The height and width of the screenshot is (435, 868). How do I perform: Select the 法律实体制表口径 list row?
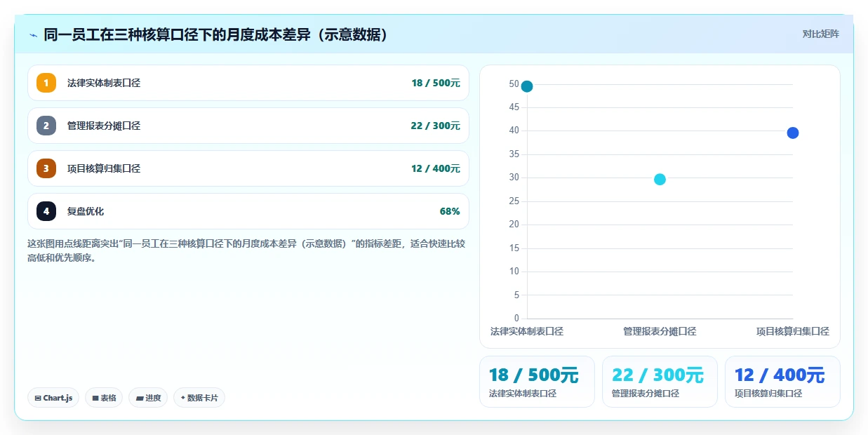248,83
